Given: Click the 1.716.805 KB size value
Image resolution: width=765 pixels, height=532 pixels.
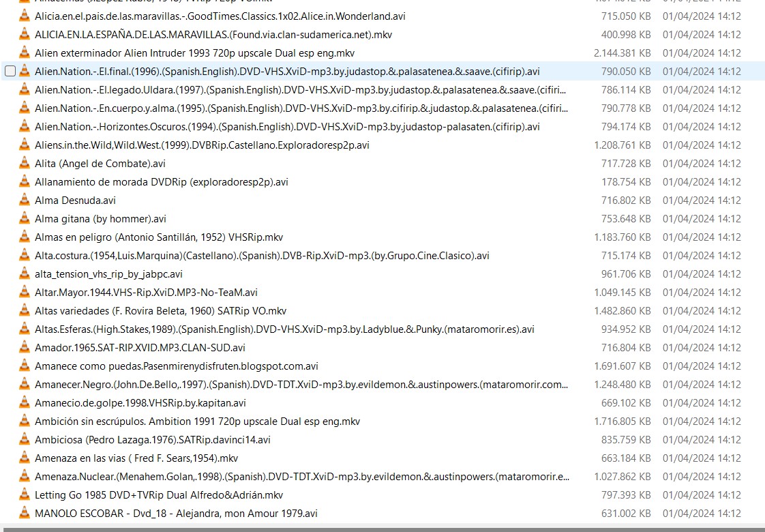Looking at the screenshot, I should (x=622, y=422).
